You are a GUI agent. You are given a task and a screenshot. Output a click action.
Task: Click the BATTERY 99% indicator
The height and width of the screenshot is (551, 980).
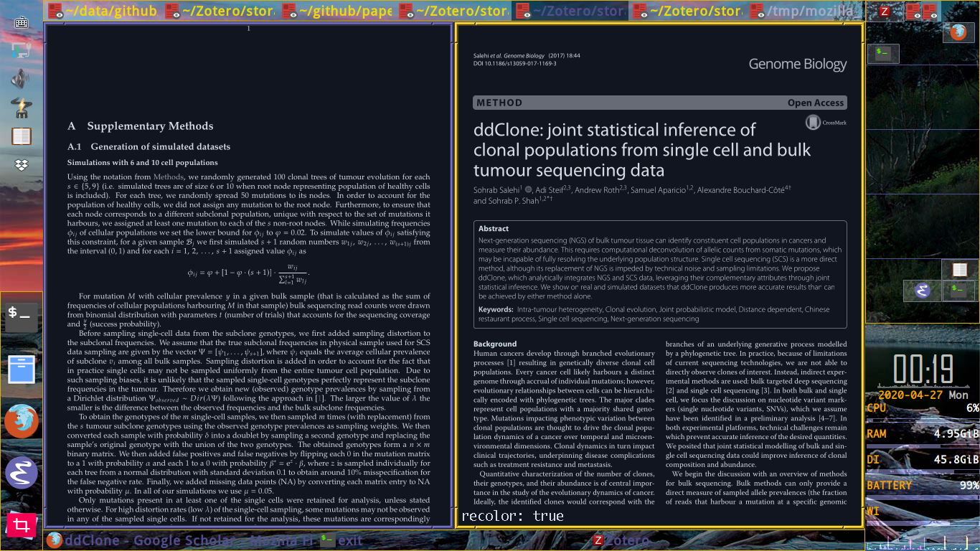click(x=923, y=485)
